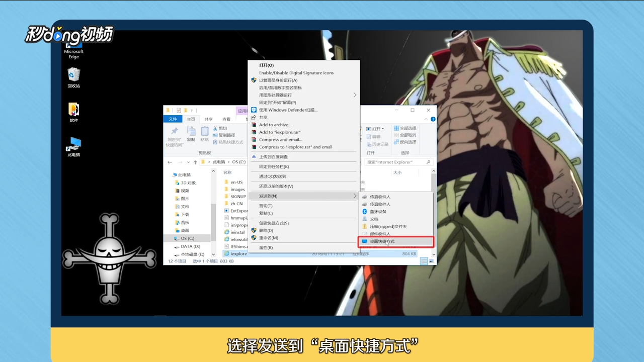Click Compress and email... menu entry
This screenshot has width=644, height=362.
coord(303,140)
